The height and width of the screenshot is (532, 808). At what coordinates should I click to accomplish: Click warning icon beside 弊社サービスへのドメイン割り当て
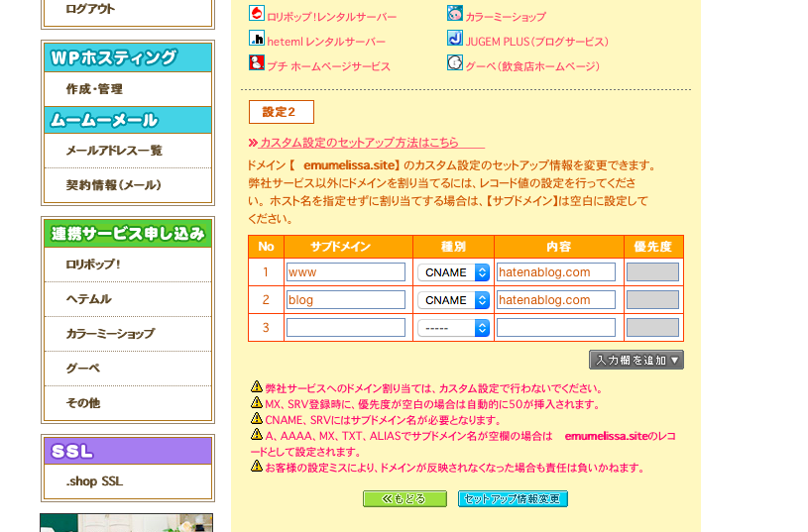(x=257, y=386)
